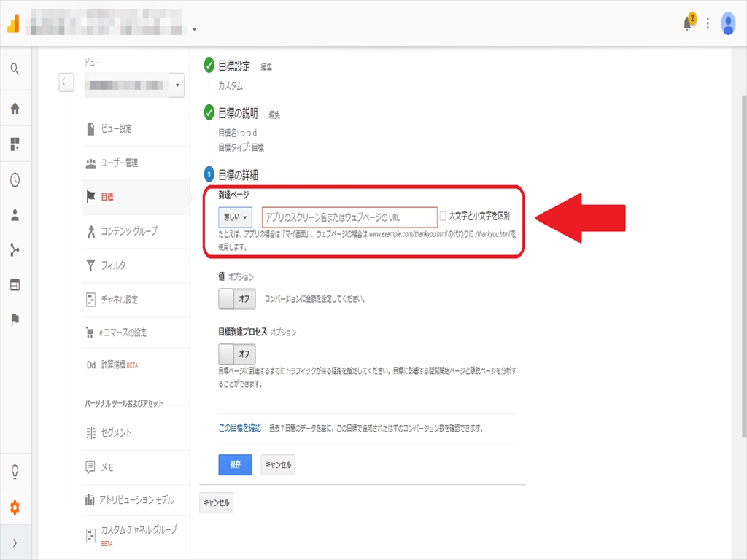The image size is (747, 560).
Task: Select フィルタ in the admin menu
Action: coord(114,265)
